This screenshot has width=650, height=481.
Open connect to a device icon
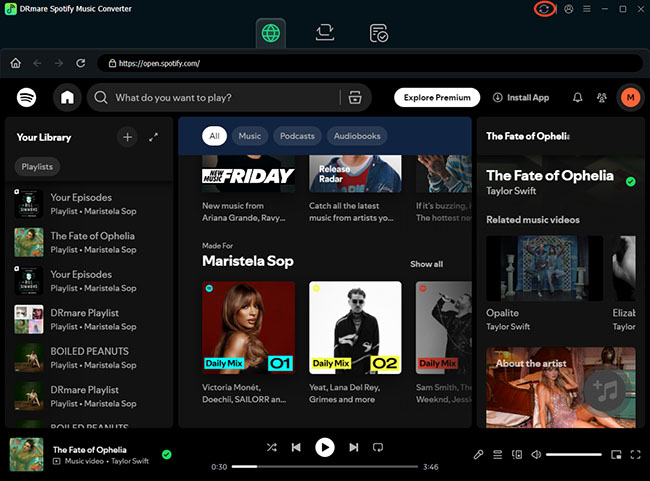coord(517,454)
